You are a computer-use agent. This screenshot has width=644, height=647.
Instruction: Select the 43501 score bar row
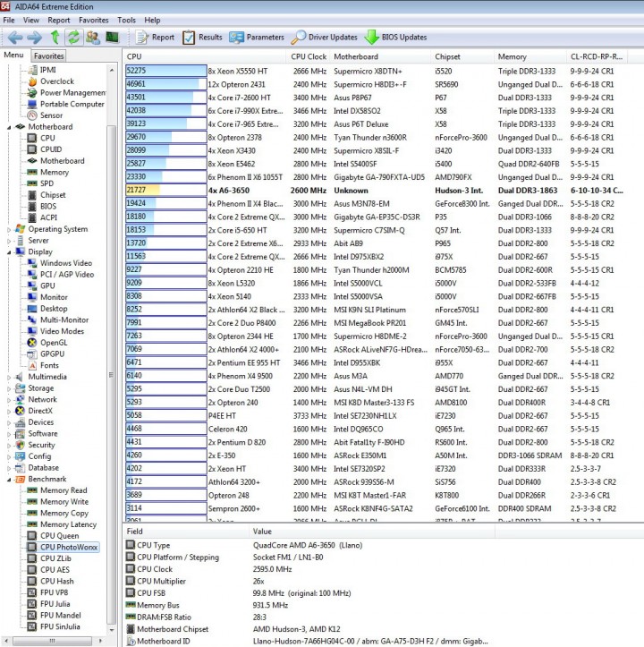click(165, 98)
